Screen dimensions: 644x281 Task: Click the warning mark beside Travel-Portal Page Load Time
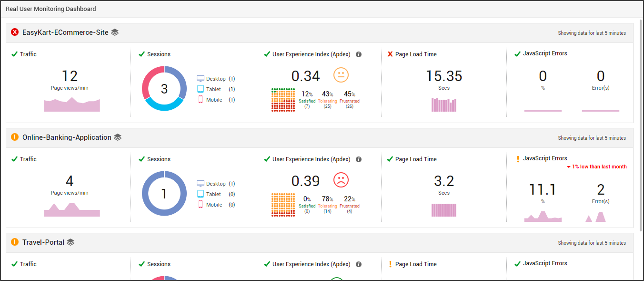pyautogui.click(x=390, y=264)
